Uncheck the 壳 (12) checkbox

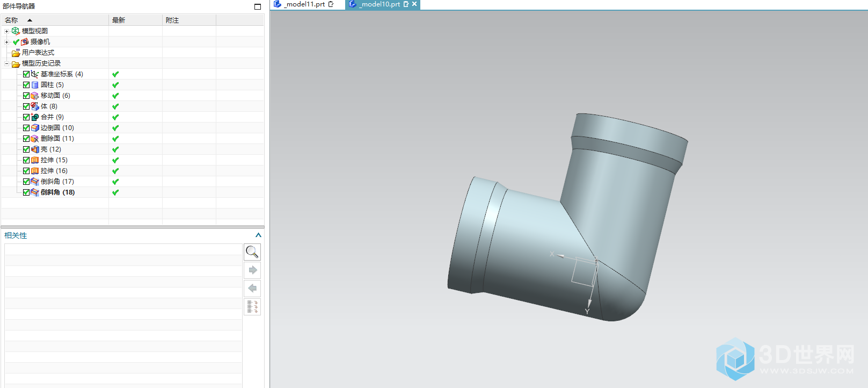[x=26, y=149]
